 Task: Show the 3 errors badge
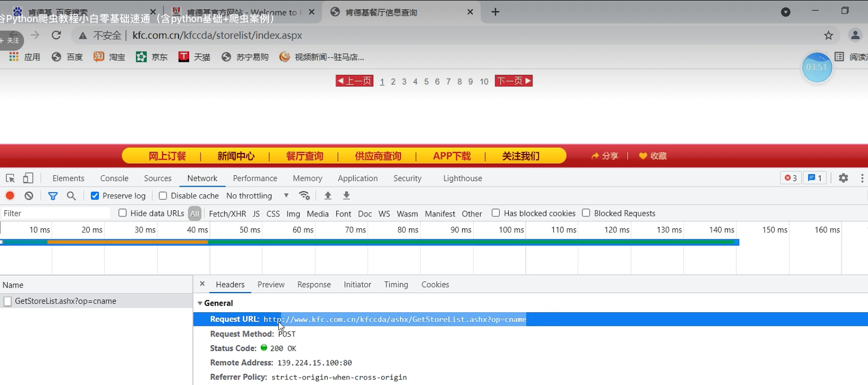tap(791, 178)
